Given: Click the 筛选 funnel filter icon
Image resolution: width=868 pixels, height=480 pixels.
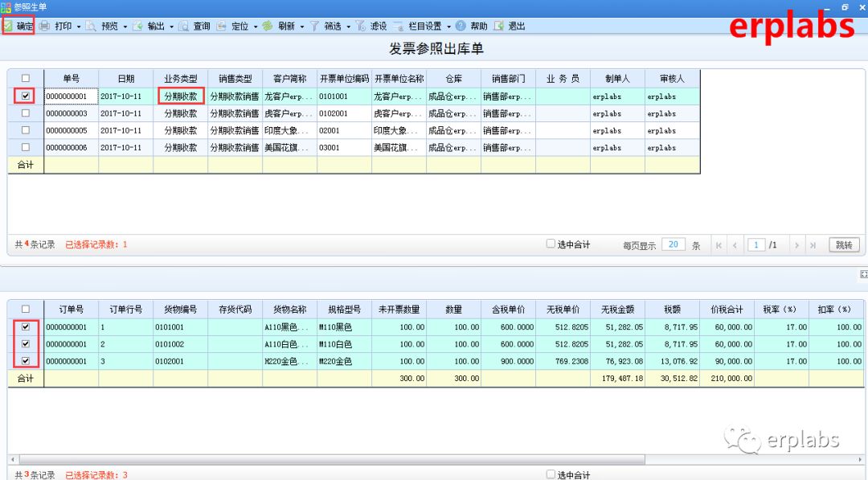Looking at the screenshot, I should (314, 26).
